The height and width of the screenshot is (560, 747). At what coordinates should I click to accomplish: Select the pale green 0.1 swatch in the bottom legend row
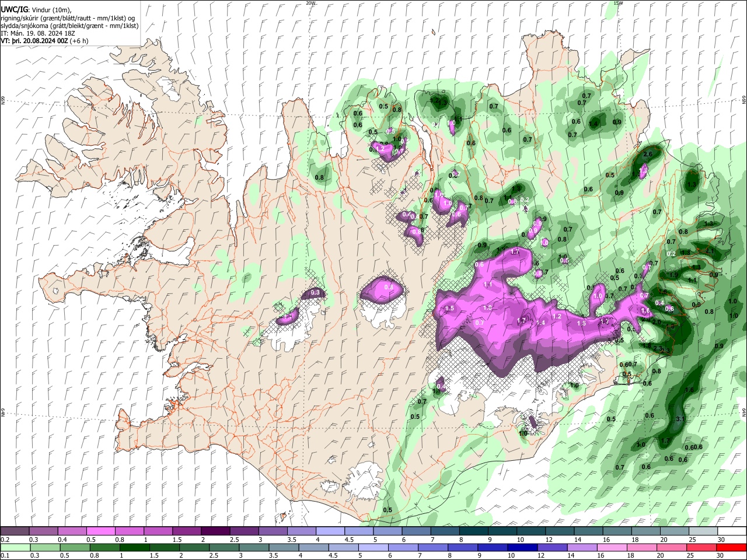[15, 548]
